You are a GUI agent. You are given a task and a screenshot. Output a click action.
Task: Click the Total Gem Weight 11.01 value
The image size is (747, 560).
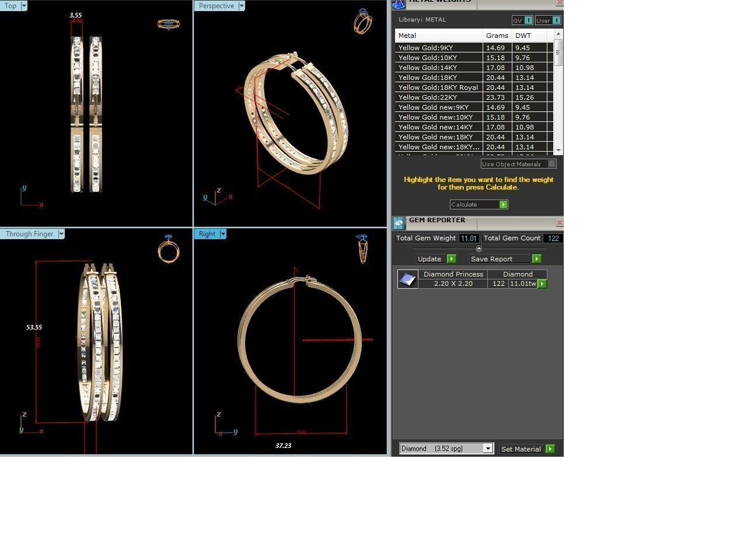[469, 238]
